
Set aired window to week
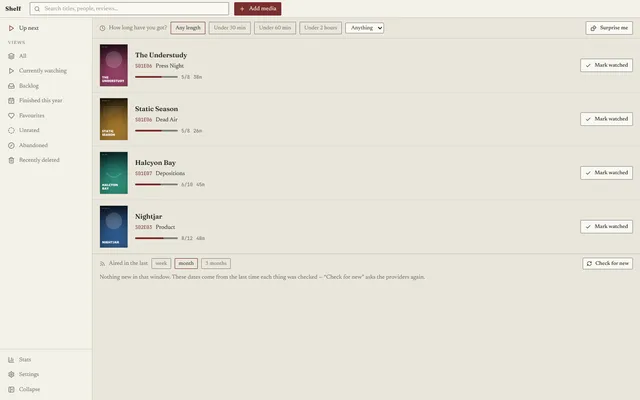click(x=161, y=263)
